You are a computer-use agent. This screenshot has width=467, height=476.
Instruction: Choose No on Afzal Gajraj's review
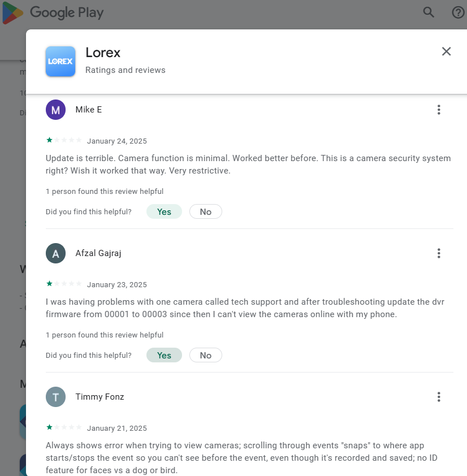point(206,355)
